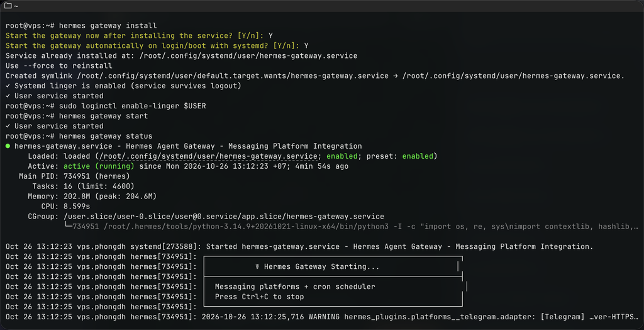Click the green 'active (running)' status text
This screenshot has height=330, width=644.
point(99,166)
